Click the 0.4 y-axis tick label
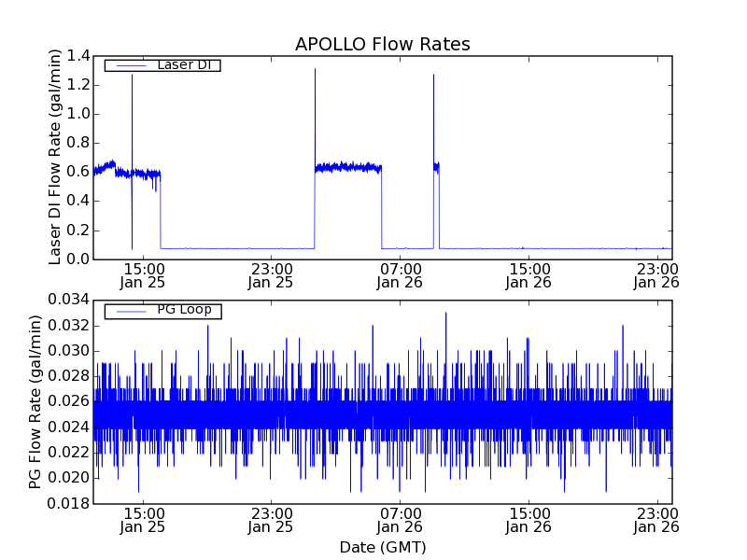Image resolution: width=747 pixels, height=560 pixels. [78, 202]
